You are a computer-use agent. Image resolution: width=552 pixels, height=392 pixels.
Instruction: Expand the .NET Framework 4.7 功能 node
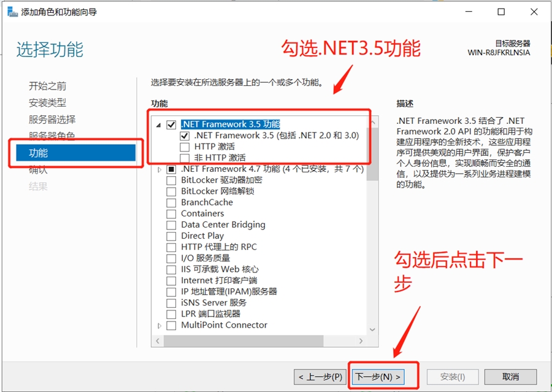[x=159, y=169]
